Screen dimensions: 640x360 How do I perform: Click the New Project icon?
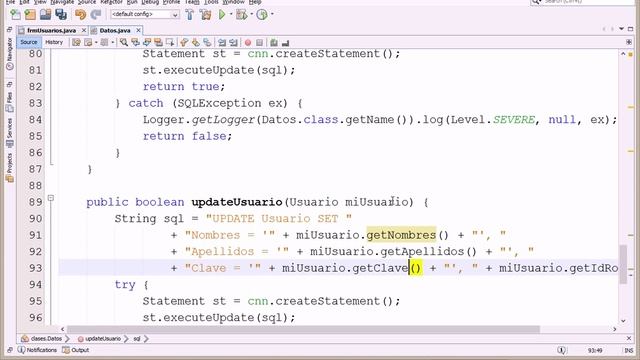30,15
